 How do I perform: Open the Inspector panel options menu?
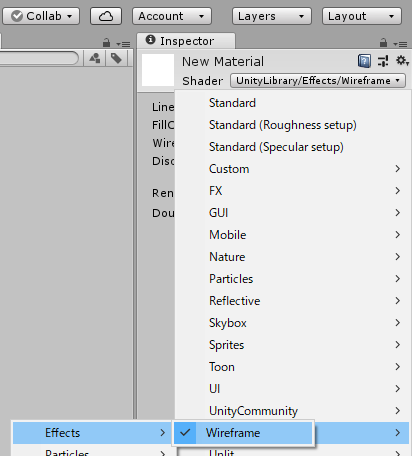pyautogui.click(x=400, y=44)
